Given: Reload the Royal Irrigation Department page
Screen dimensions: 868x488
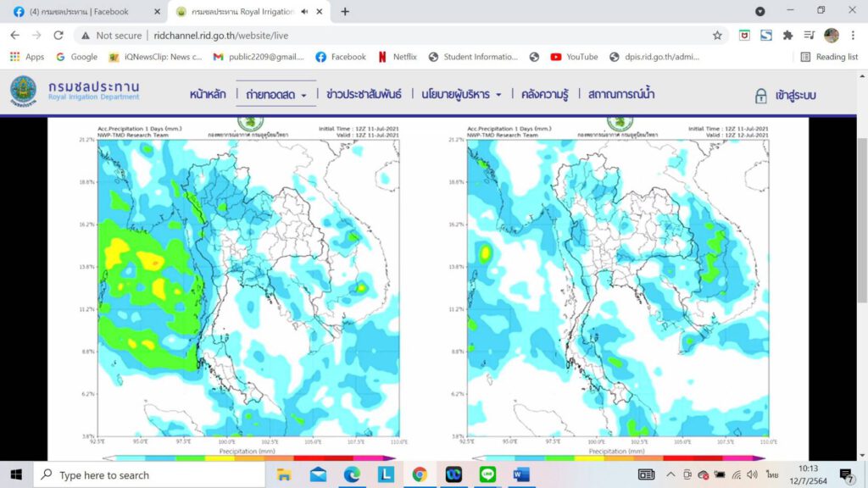Looking at the screenshot, I should tap(58, 36).
